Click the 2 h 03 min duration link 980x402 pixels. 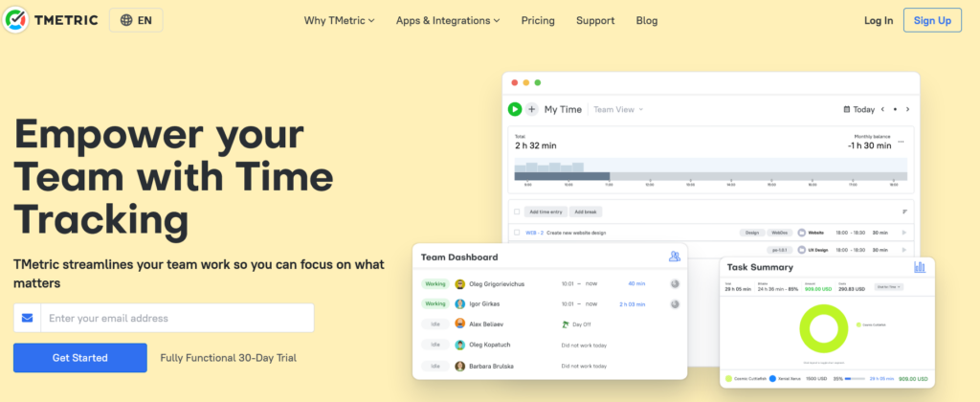pyautogui.click(x=633, y=303)
